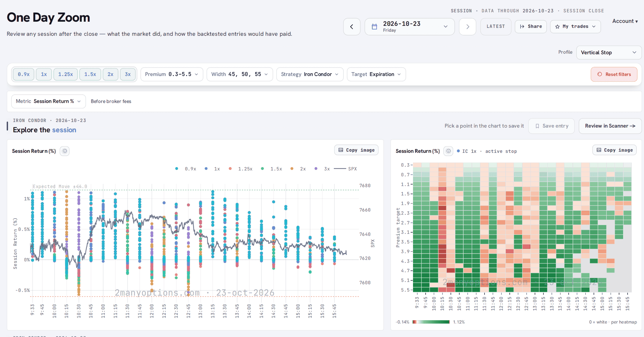
Task: Toggle the SPX line in chart legend
Action: 345,169
